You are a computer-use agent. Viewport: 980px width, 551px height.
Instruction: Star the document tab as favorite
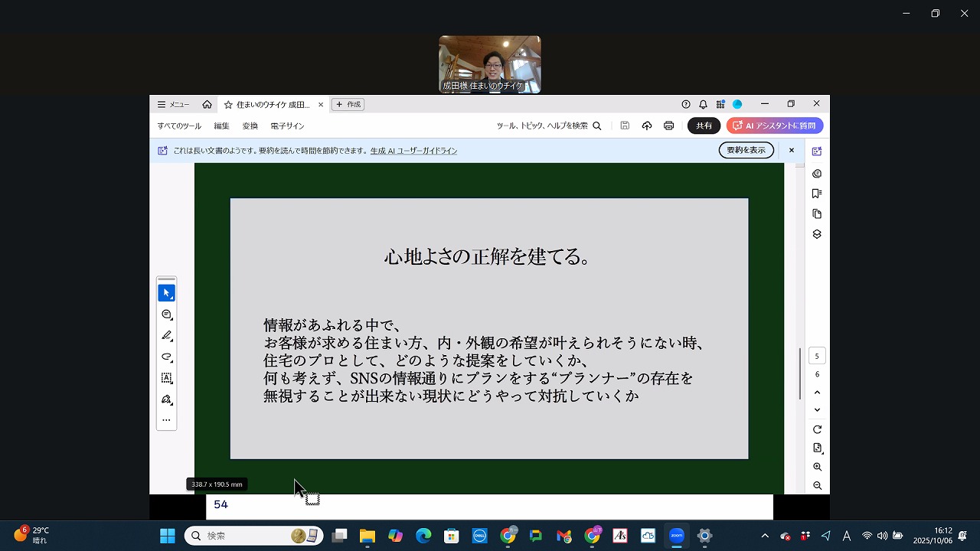228,104
